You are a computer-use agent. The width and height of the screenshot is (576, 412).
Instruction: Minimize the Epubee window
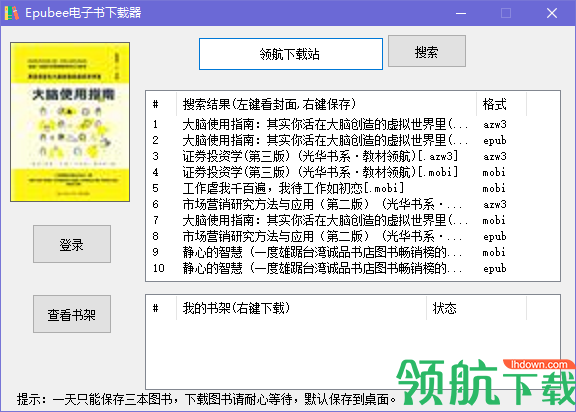click(461, 13)
